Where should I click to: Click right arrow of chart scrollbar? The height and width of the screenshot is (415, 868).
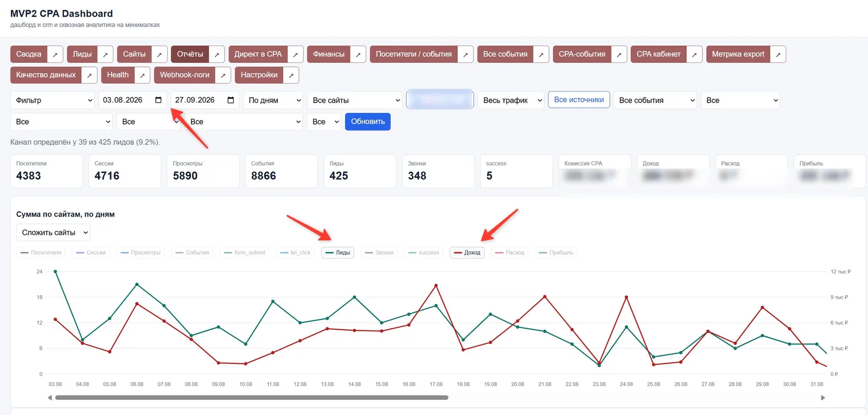pos(822,398)
